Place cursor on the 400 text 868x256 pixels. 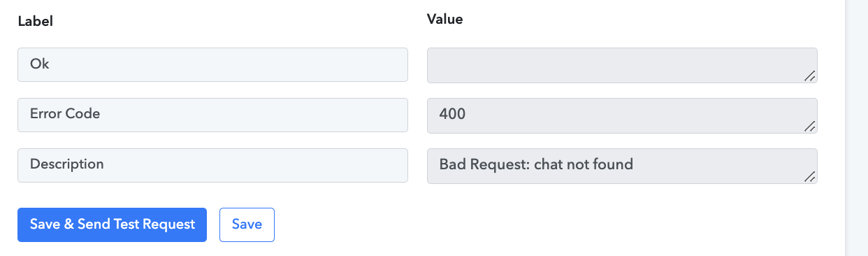click(453, 114)
